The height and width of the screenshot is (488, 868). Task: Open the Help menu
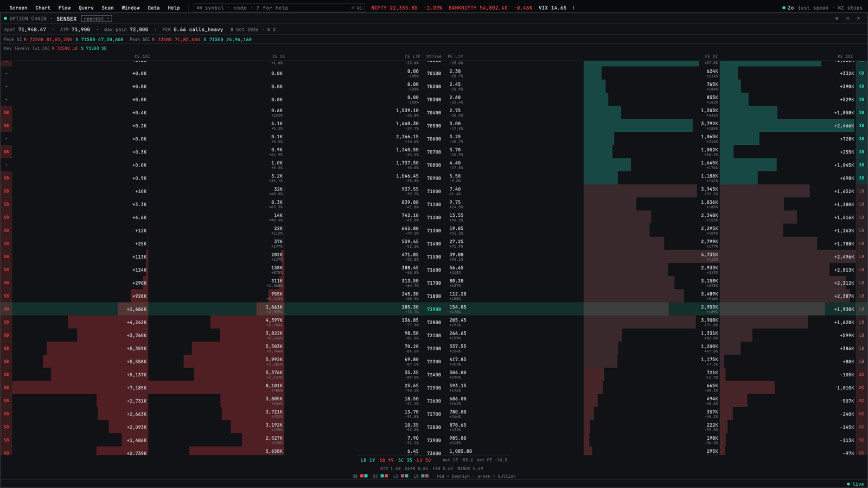tap(174, 8)
